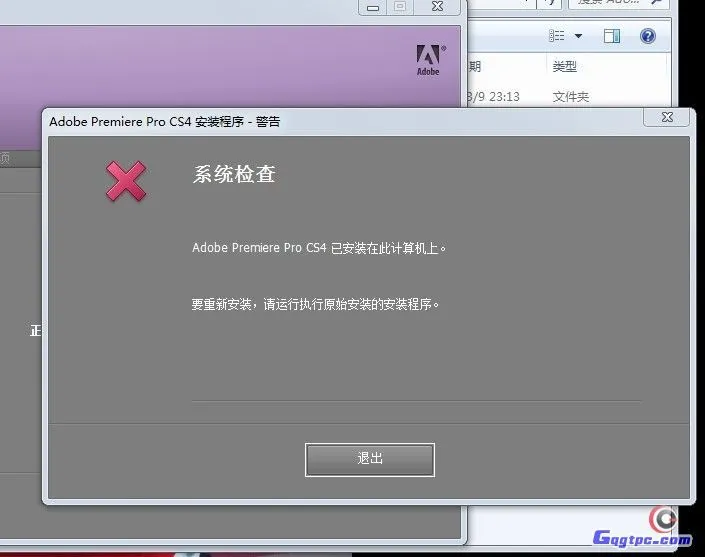This screenshot has width=705, height=557.
Task: Toggle the Explorer preview pane
Action: coord(612,36)
